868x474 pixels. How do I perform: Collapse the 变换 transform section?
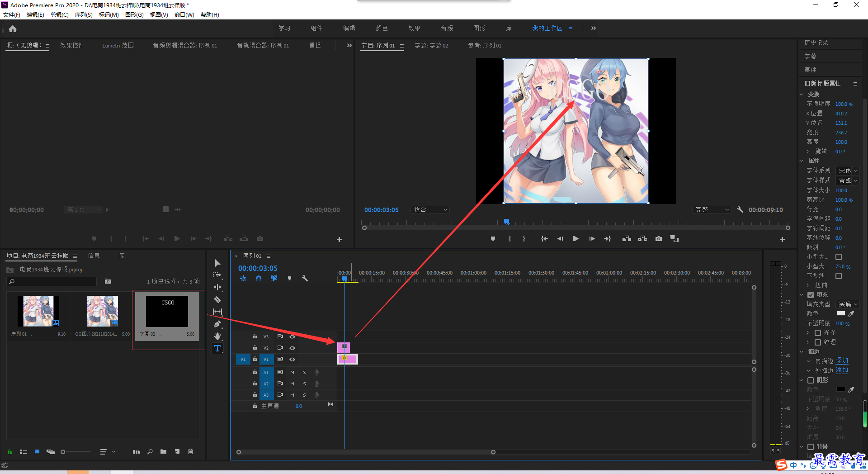[802, 95]
